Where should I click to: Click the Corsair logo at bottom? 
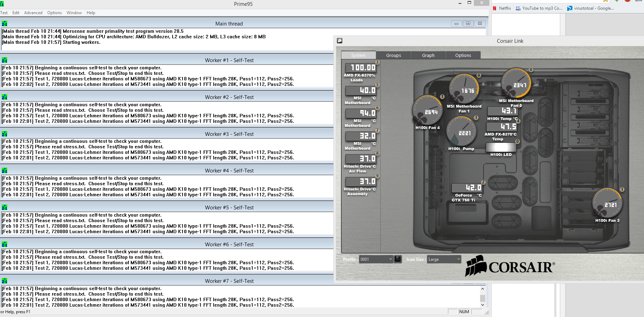click(x=510, y=266)
